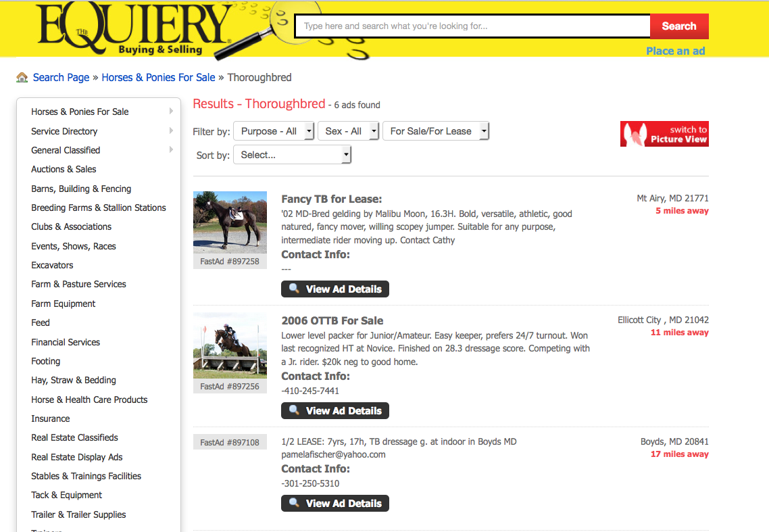The width and height of the screenshot is (769, 532).
Task: Open Auctions & Sales category
Action: coord(64,169)
